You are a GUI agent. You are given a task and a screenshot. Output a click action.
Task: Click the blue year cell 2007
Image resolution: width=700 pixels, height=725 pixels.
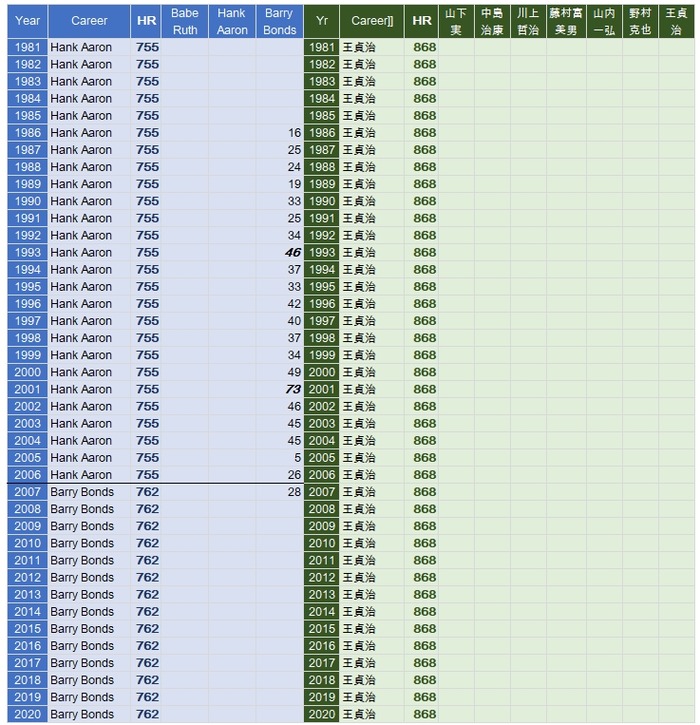pyautogui.click(x=27, y=492)
